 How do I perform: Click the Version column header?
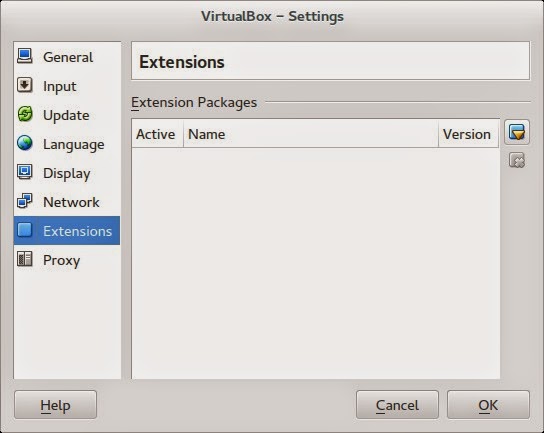point(469,134)
